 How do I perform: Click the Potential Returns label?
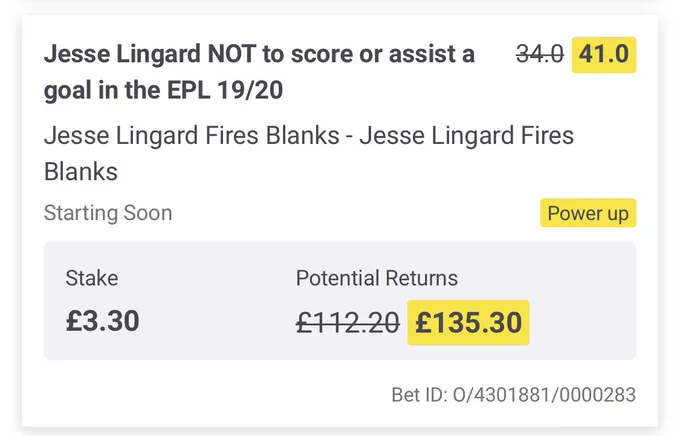[376, 278]
